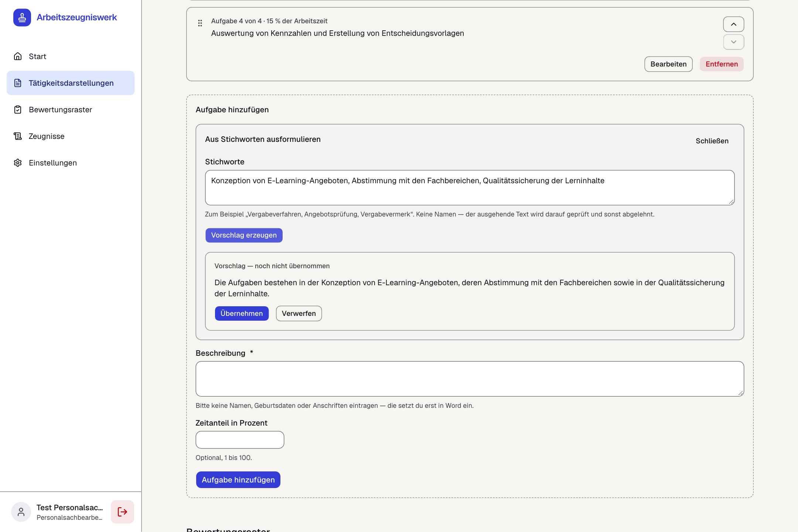Open Einstellungen in the sidebar
This screenshot has height=532, width=798.
coord(71,163)
